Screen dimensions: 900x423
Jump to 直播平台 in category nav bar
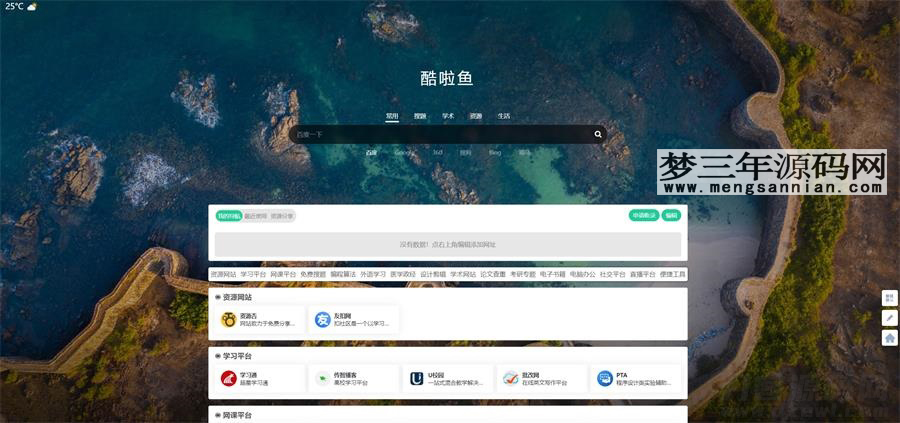642,274
